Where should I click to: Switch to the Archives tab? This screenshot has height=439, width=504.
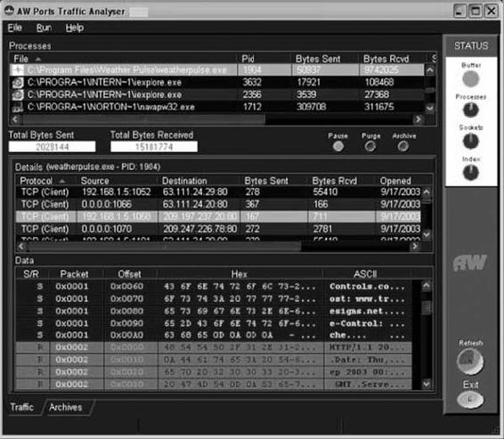[66, 407]
